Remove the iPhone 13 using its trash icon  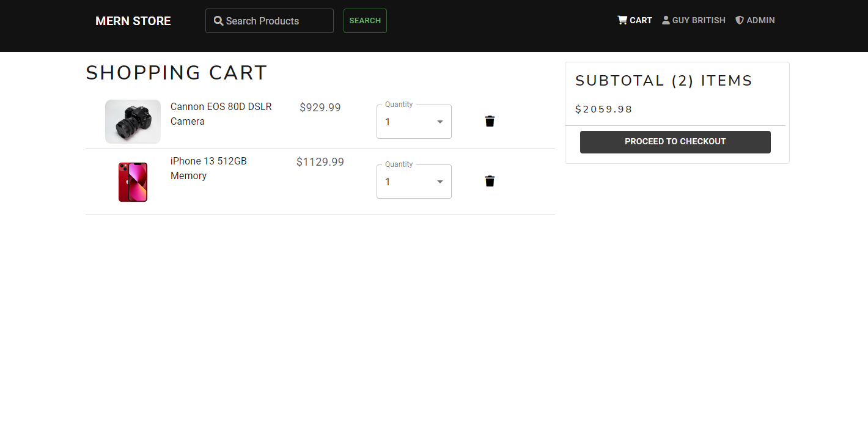coord(490,181)
